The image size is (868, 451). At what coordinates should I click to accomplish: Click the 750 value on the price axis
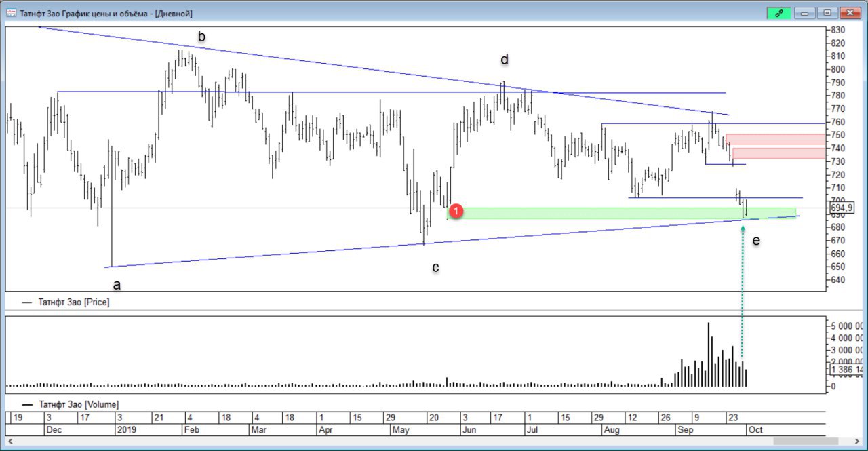point(838,135)
